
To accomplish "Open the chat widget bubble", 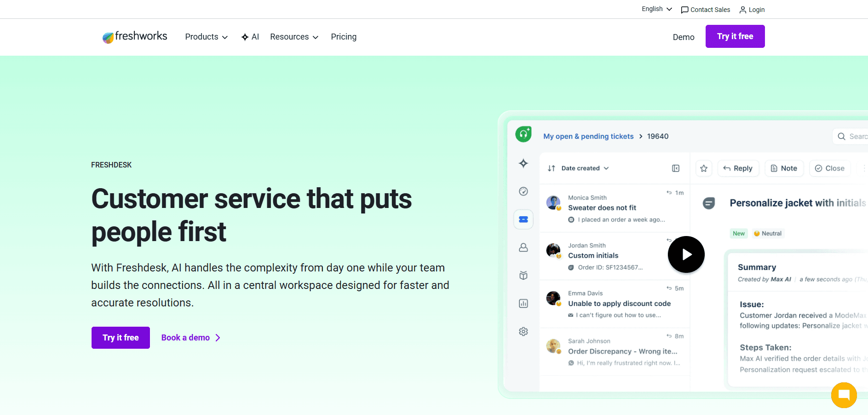I will click(x=844, y=395).
